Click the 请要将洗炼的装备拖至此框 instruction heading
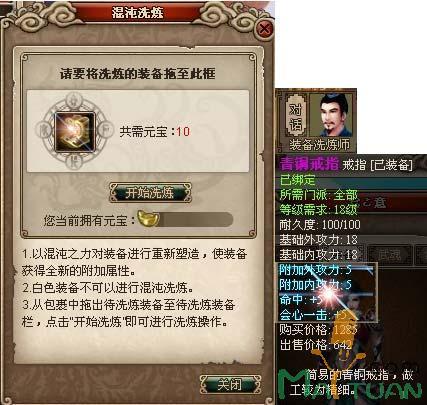Viewport: 427px width, 405px height. [138, 73]
